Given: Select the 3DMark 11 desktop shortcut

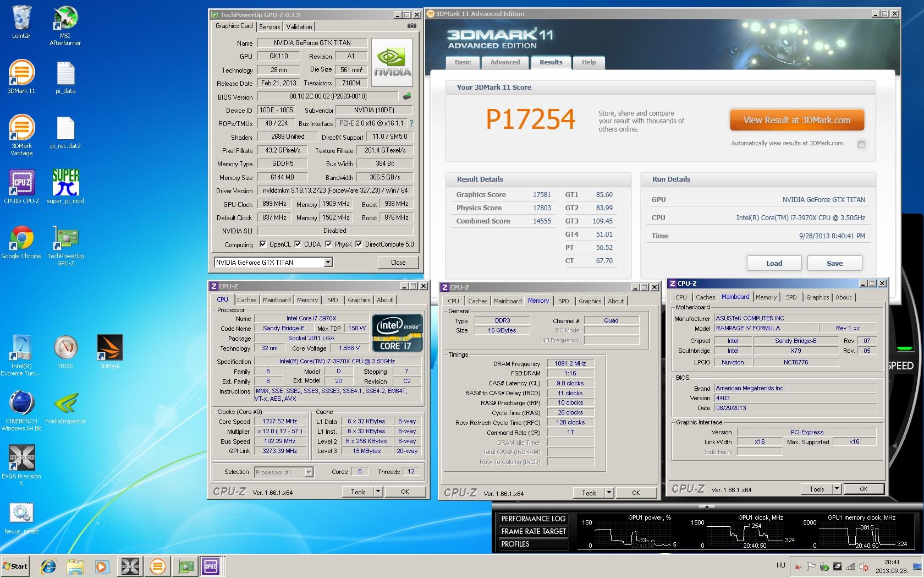Looking at the screenshot, I should [21, 77].
